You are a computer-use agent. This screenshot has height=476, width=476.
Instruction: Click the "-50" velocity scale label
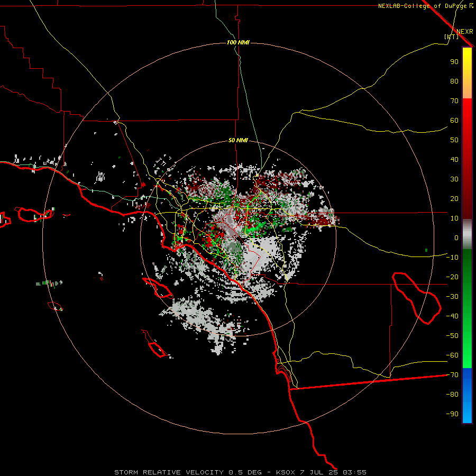(x=452, y=336)
